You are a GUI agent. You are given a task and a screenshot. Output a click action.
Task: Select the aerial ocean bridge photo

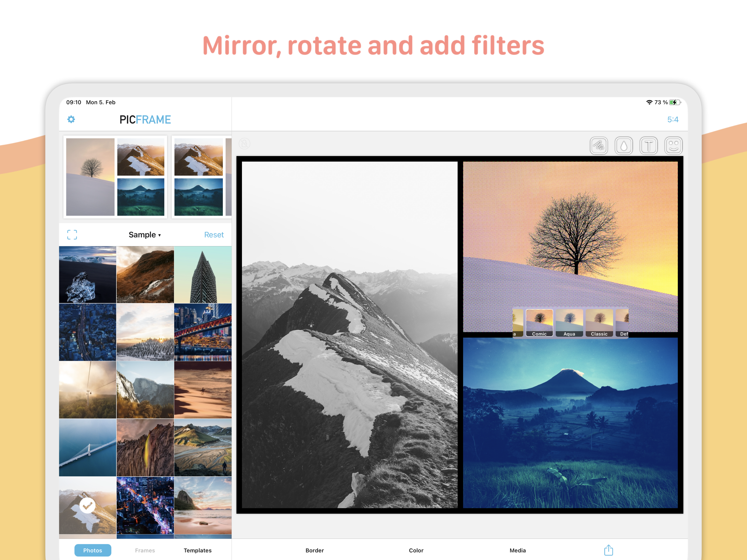pos(87,448)
